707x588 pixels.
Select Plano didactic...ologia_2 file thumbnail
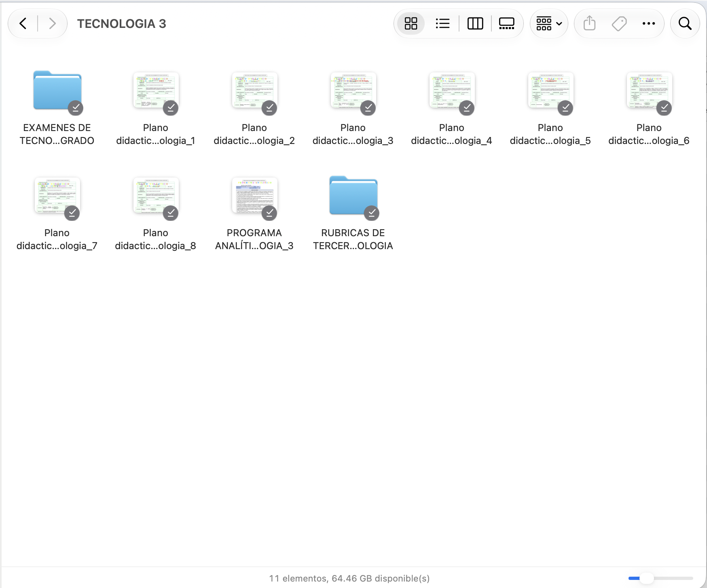coord(255,90)
